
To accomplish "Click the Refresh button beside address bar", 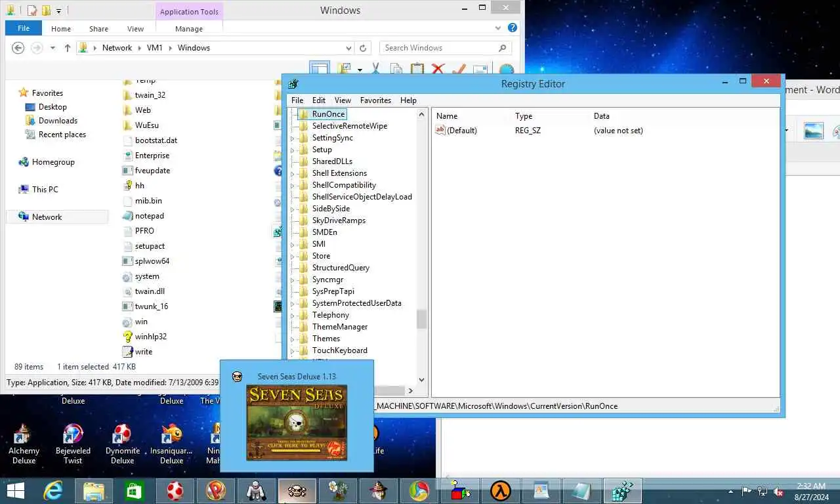I will [x=363, y=48].
